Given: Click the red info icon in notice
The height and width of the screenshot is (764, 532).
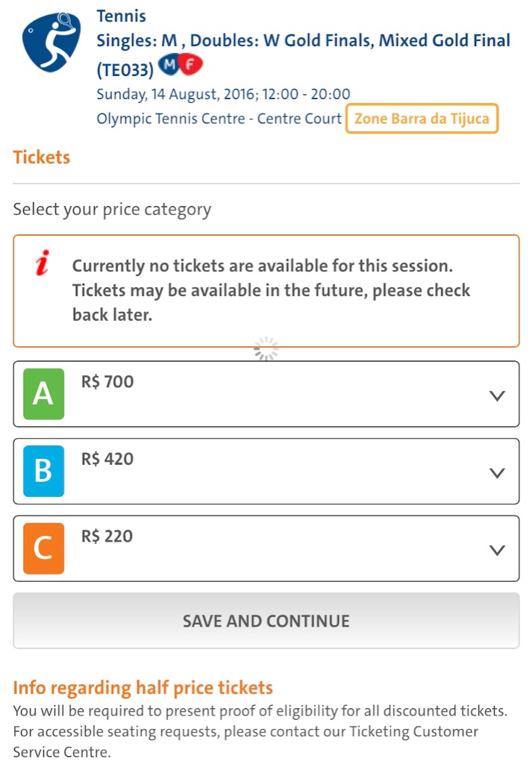Looking at the screenshot, I should pos(43,263).
